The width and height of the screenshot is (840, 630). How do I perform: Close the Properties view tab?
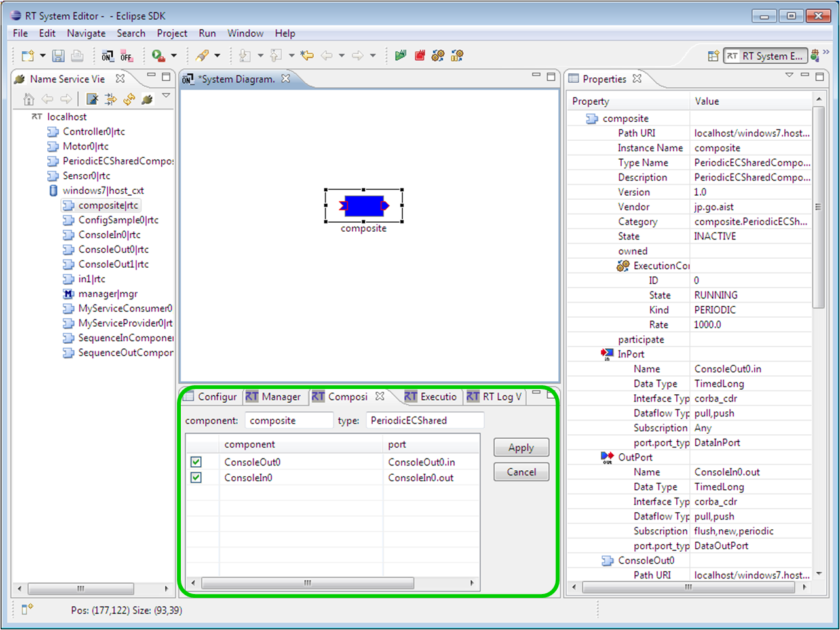coord(637,79)
